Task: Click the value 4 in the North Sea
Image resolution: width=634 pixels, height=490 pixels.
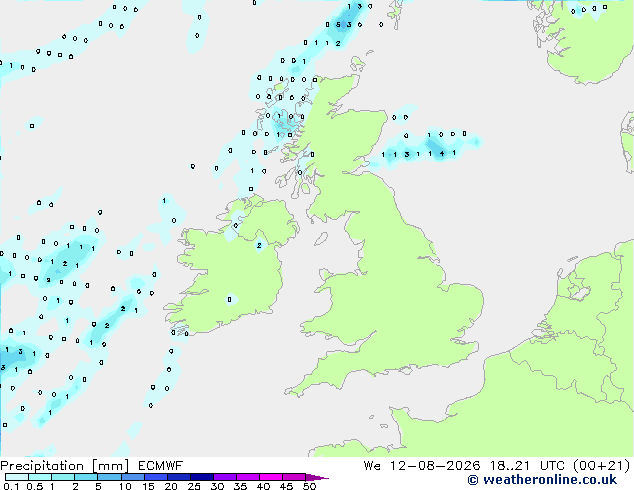Action: coord(442,154)
